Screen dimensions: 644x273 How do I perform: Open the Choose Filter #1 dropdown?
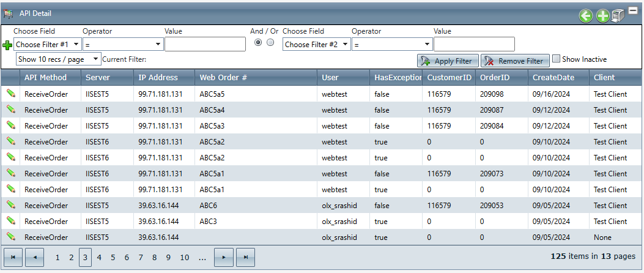click(48, 45)
